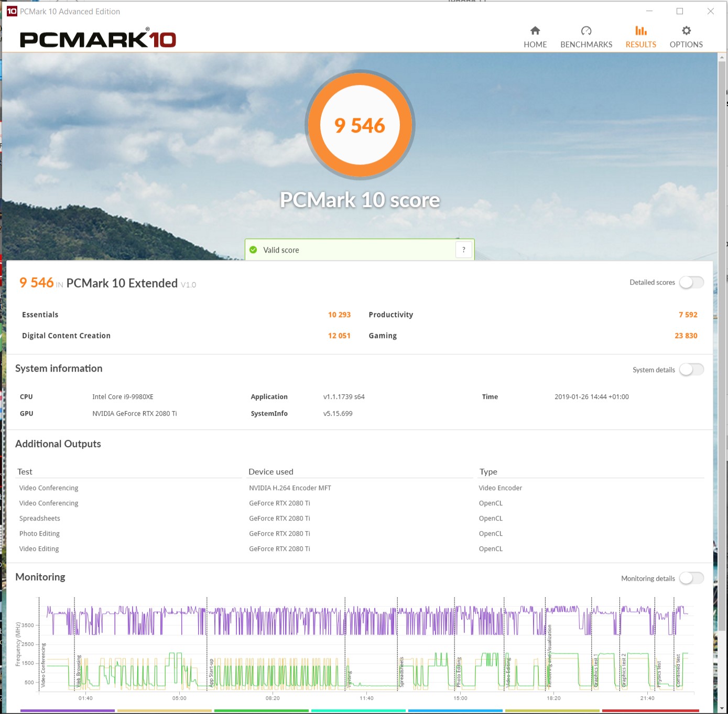Click the NVIDIA H.264 Encoder MFT device
The image size is (728, 714).
290,488
